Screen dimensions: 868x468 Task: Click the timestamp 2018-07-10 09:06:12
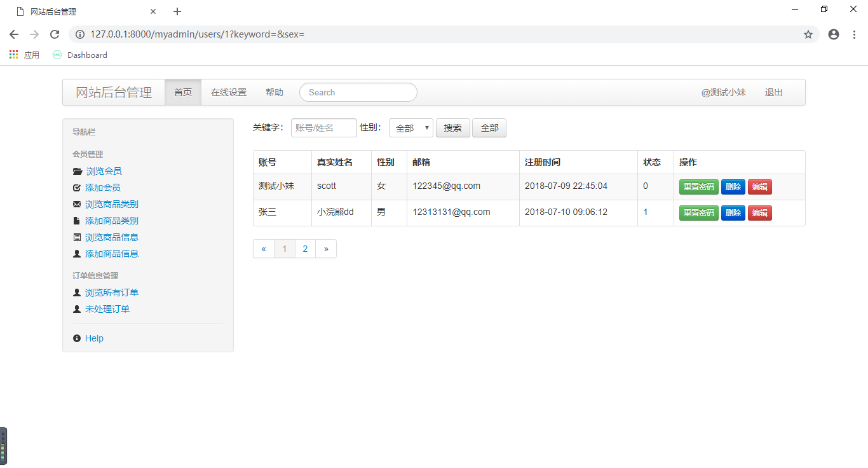pyautogui.click(x=566, y=212)
